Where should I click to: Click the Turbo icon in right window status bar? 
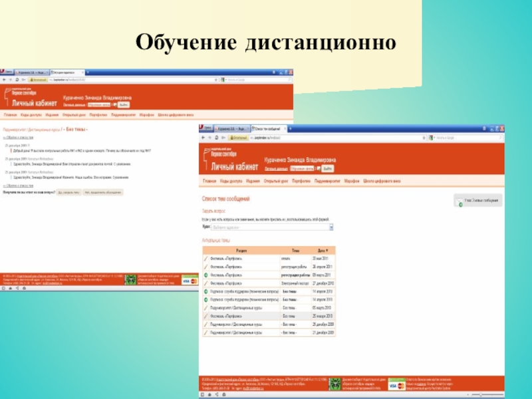pos(224,394)
